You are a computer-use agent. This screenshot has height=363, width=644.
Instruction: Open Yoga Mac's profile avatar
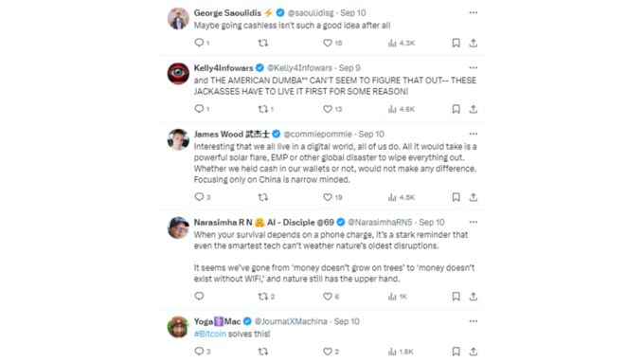tap(178, 327)
